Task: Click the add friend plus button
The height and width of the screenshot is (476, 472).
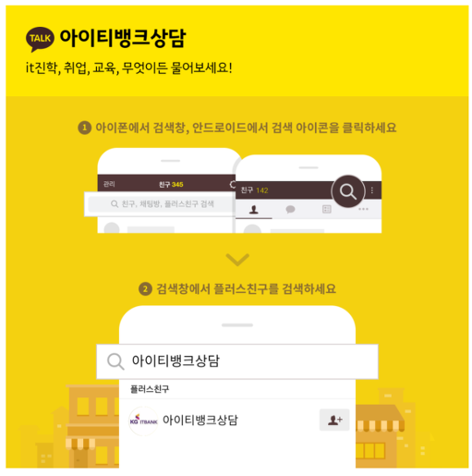Action: coord(334,420)
